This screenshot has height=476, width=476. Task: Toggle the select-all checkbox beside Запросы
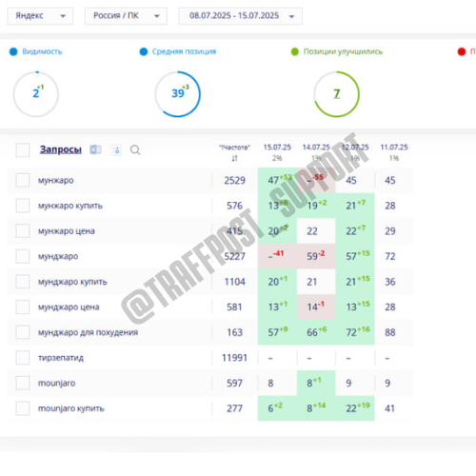23,149
